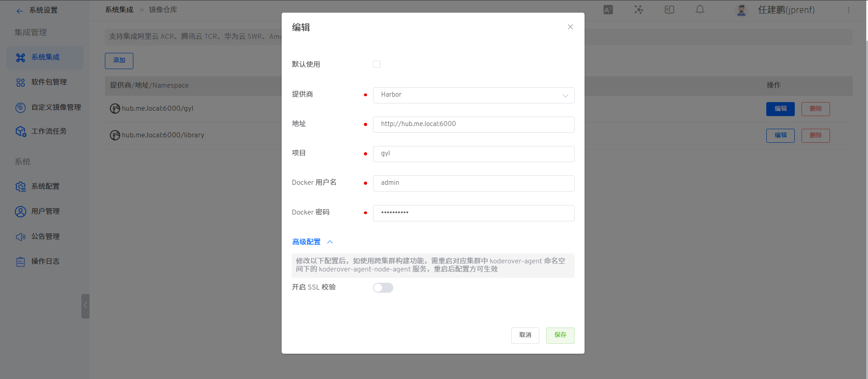Image resolution: width=868 pixels, height=379 pixels.
Task: Go to 用户管理 in the sidebar
Action: [x=45, y=211]
